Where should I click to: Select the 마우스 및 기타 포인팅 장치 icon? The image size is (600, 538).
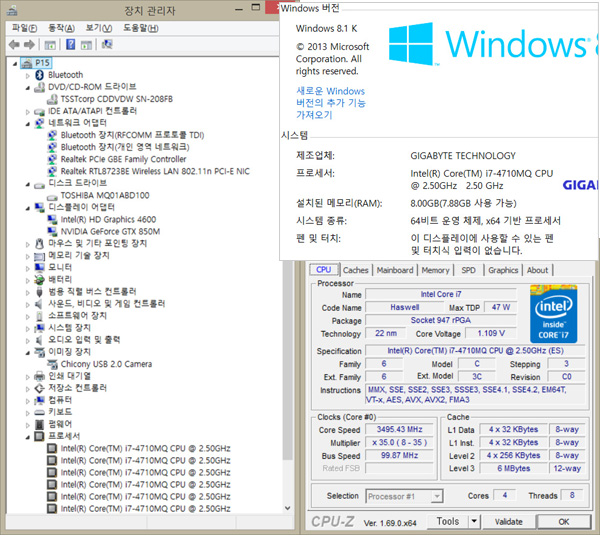(x=39, y=243)
